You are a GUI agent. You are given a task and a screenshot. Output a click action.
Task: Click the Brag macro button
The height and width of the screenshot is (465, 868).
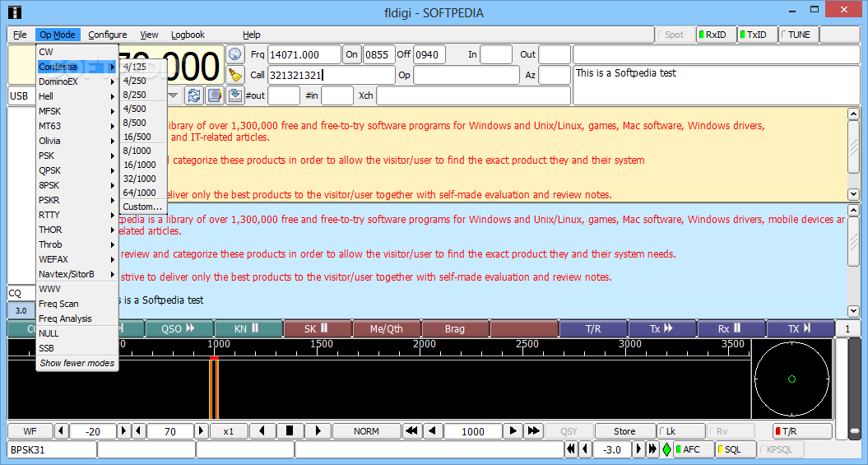[455, 329]
